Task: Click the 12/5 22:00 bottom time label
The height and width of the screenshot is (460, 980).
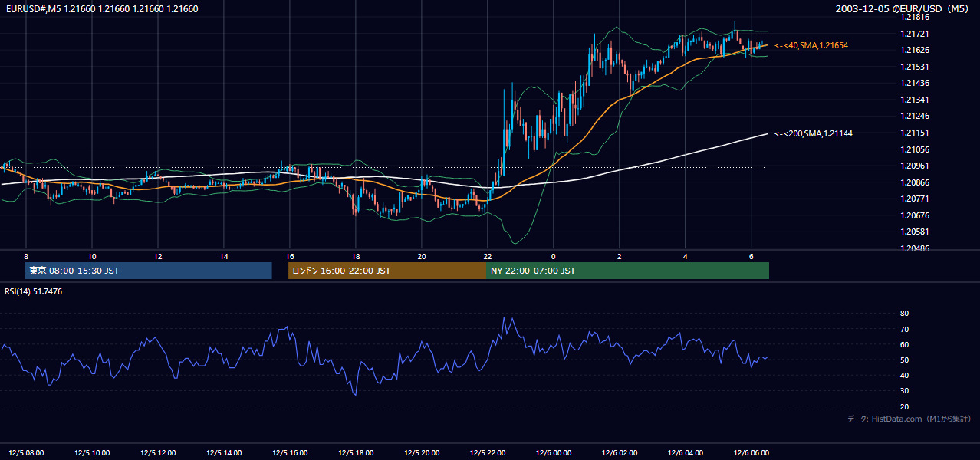Action: click(x=487, y=452)
